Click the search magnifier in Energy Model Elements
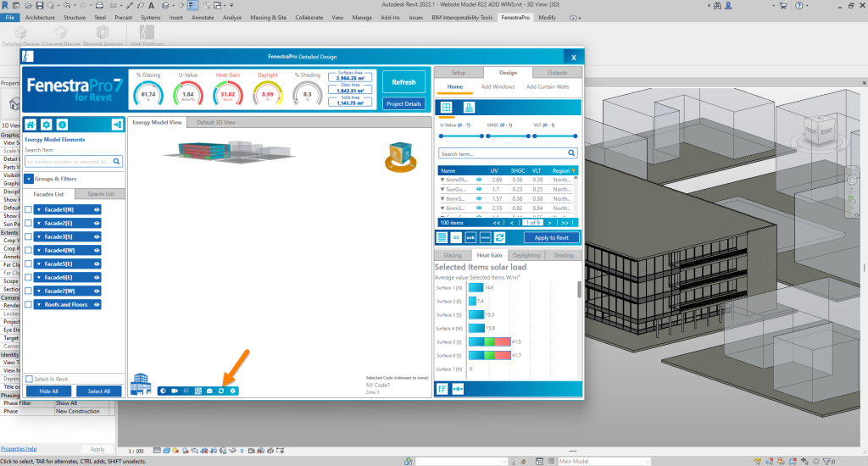 point(117,162)
